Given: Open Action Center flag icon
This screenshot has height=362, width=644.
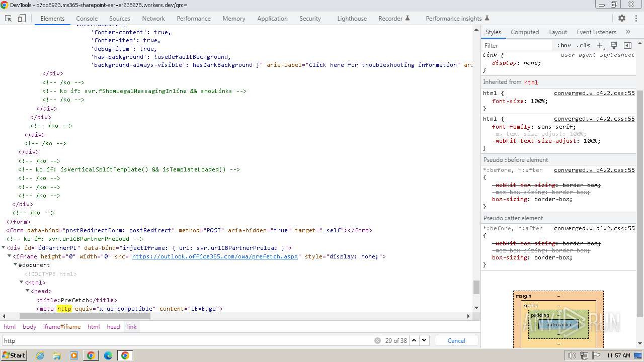Looking at the screenshot, I should click(x=595, y=355).
